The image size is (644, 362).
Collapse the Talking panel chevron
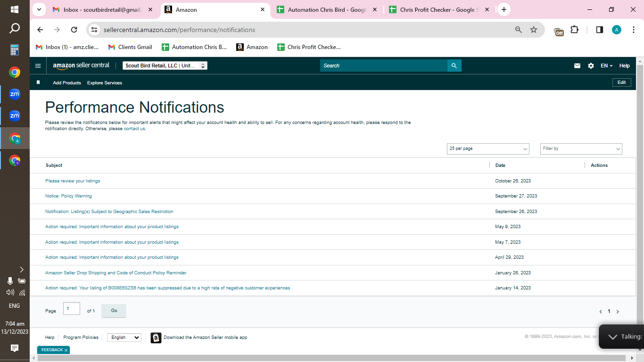tap(612, 337)
